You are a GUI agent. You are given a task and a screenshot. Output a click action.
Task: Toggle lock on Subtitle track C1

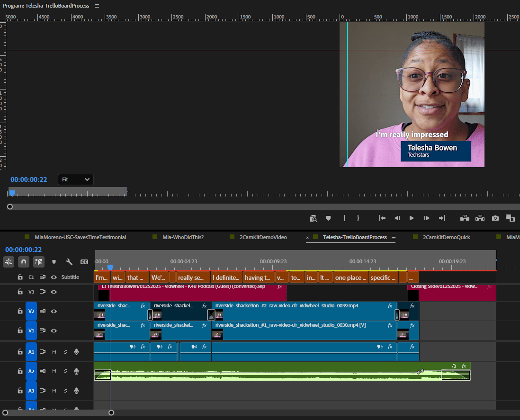(20, 277)
